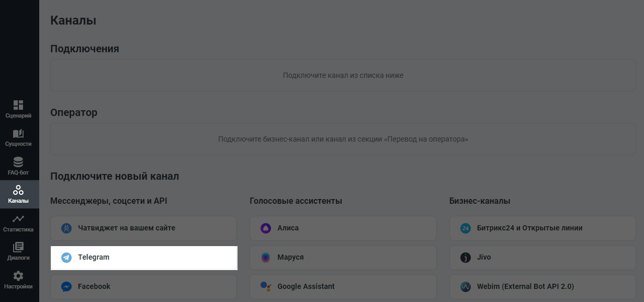This screenshot has width=644, height=302.
Task: Connect the Маруся voice assistant
Action: coord(343,257)
